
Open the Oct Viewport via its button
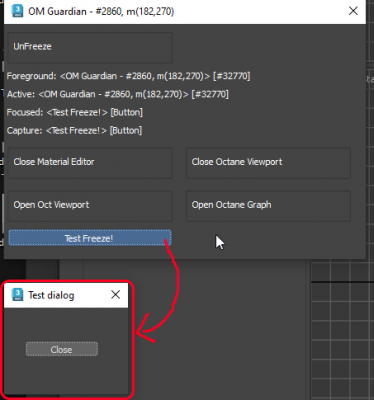point(90,206)
